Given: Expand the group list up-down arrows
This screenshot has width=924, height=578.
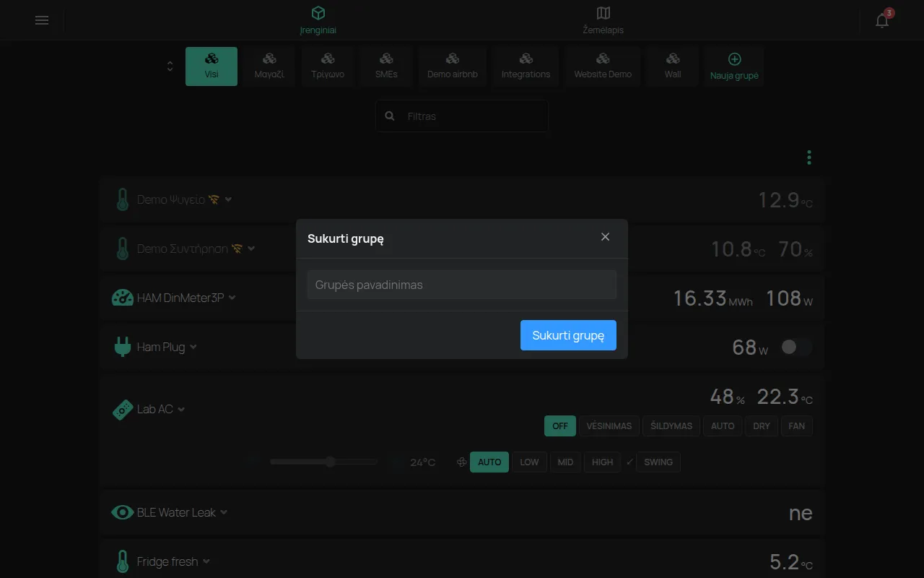Looking at the screenshot, I should 170,66.
